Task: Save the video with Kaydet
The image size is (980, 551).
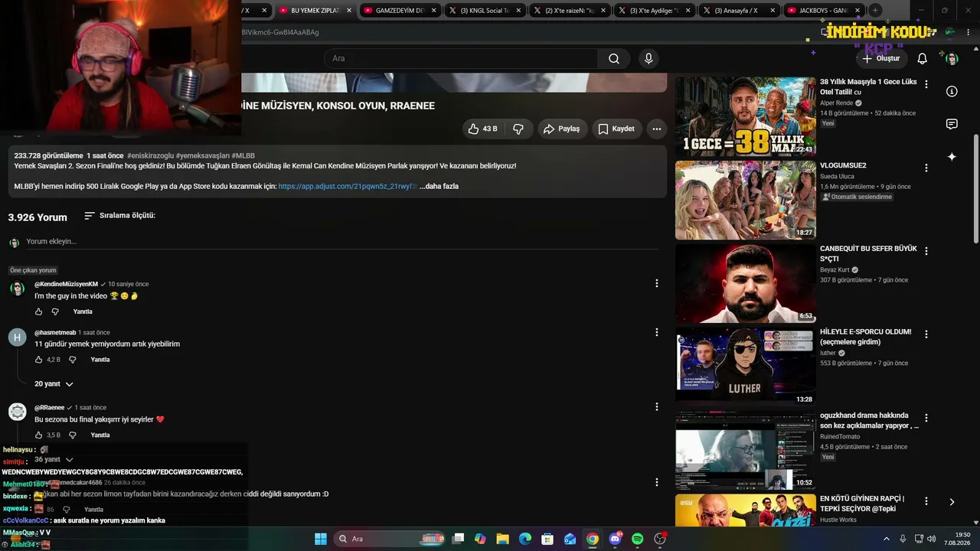Action: click(x=616, y=129)
